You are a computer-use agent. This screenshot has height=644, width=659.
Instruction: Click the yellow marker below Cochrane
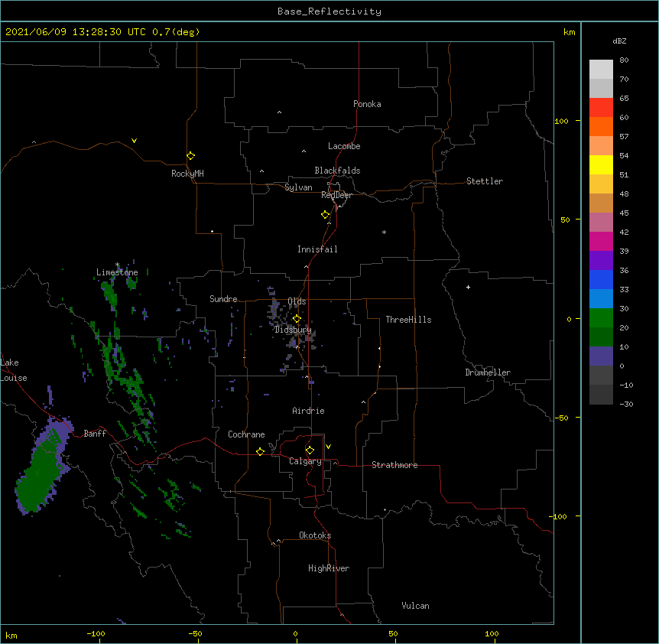[x=260, y=451]
